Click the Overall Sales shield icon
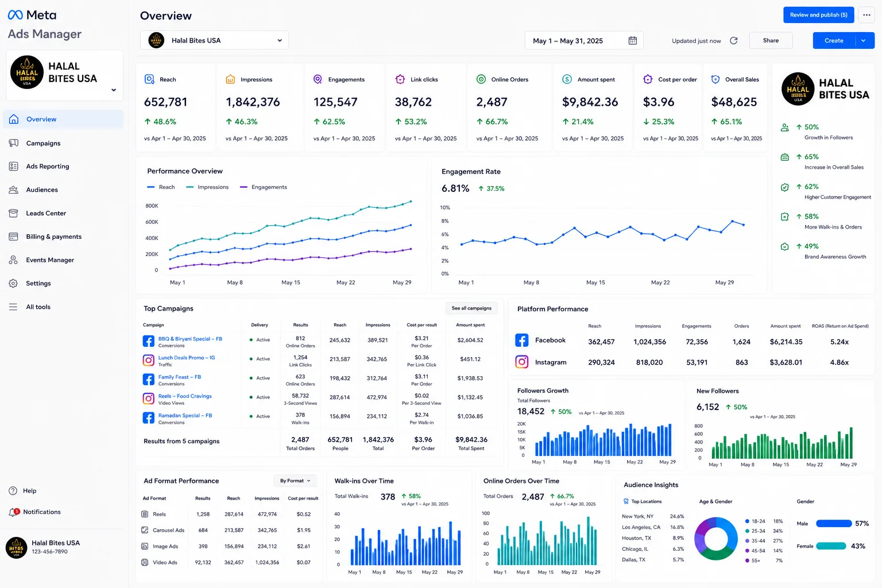Image resolution: width=882 pixels, height=588 pixels. (x=715, y=79)
